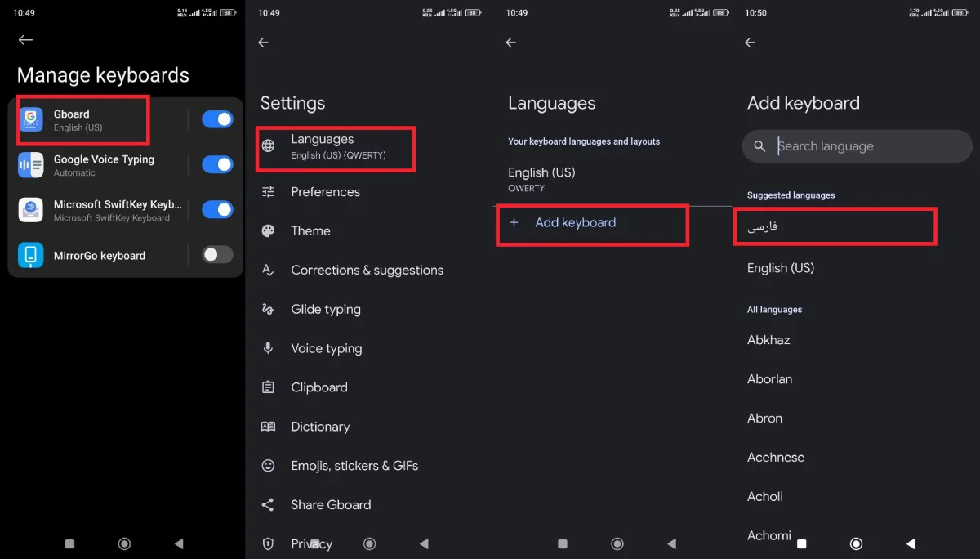Open Corrections & suggestions settings
This screenshot has height=559, width=980.
[x=367, y=271]
